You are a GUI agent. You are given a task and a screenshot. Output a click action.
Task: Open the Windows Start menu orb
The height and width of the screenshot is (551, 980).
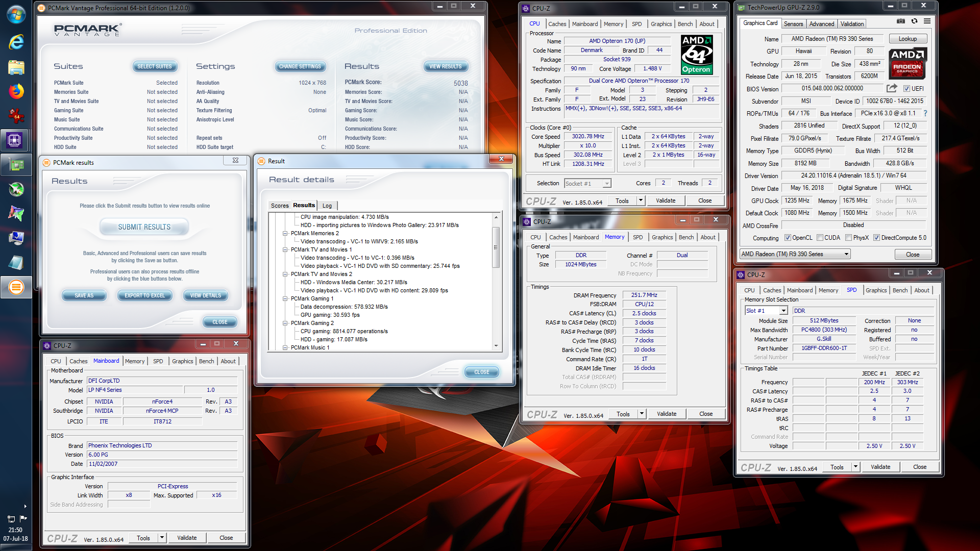pos(16,14)
